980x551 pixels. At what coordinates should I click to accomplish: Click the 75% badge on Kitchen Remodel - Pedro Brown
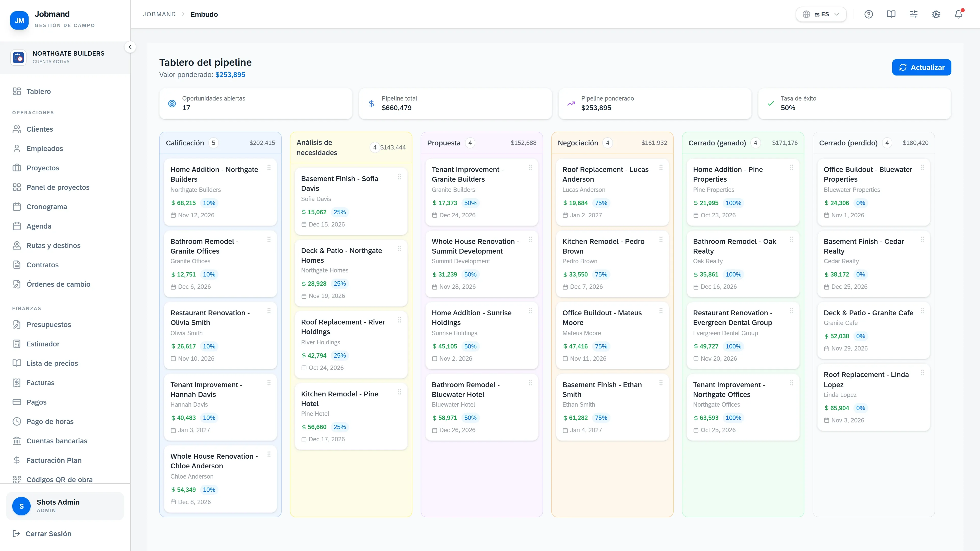pos(601,274)
